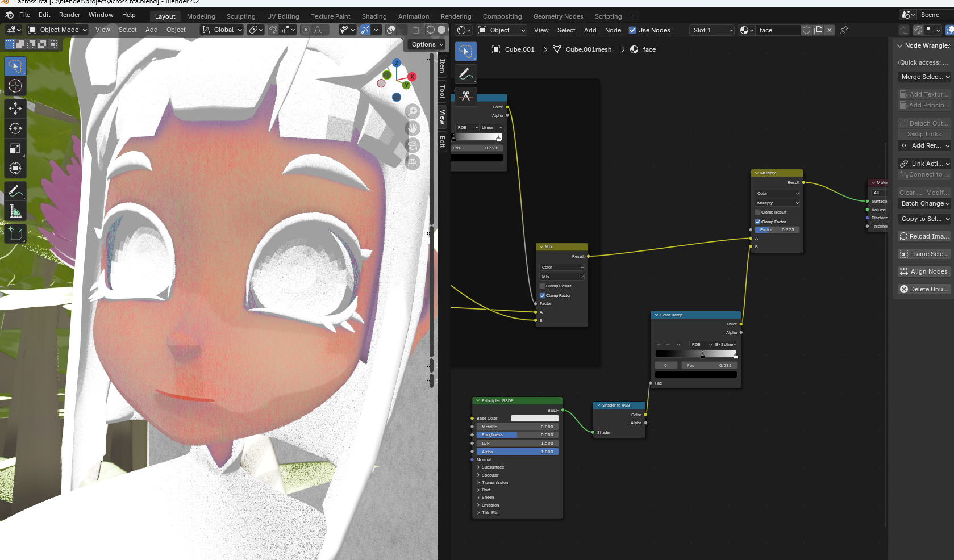Open the Render menu

pyautogui.click(x=69, y=15)
